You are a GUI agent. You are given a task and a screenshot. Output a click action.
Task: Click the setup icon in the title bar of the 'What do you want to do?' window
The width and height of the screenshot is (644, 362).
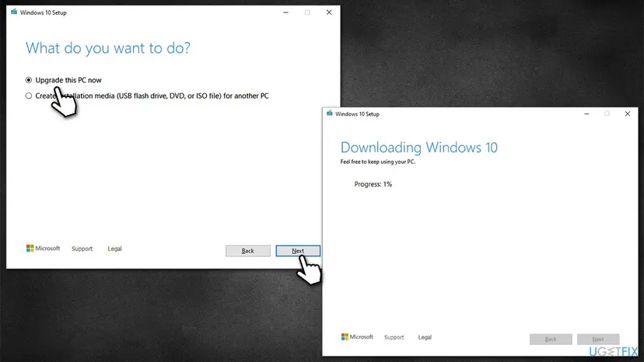pos(14,12)
